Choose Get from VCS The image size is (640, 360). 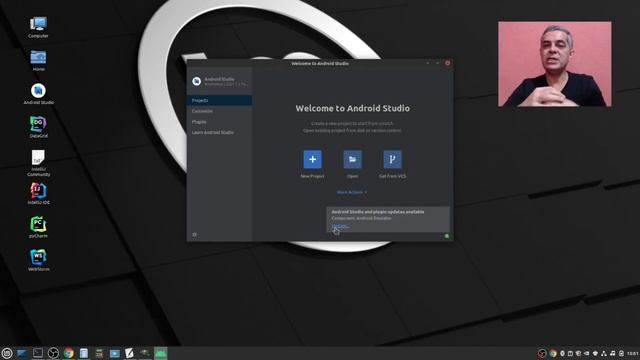392,160
